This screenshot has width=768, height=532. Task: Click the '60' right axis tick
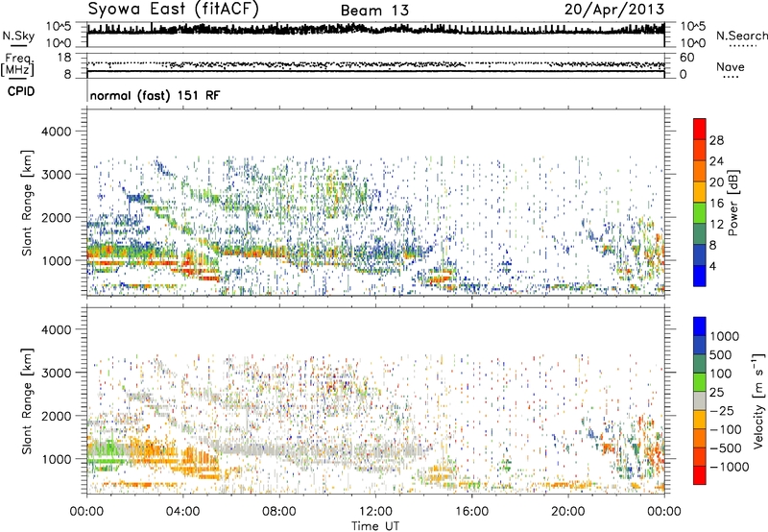coord(687,58)
